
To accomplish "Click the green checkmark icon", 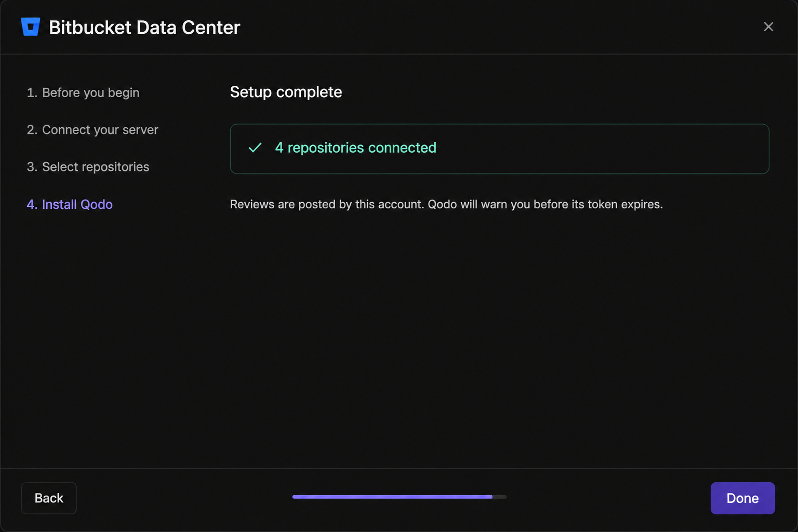I will pyautogui.click(x=255, y=148).
